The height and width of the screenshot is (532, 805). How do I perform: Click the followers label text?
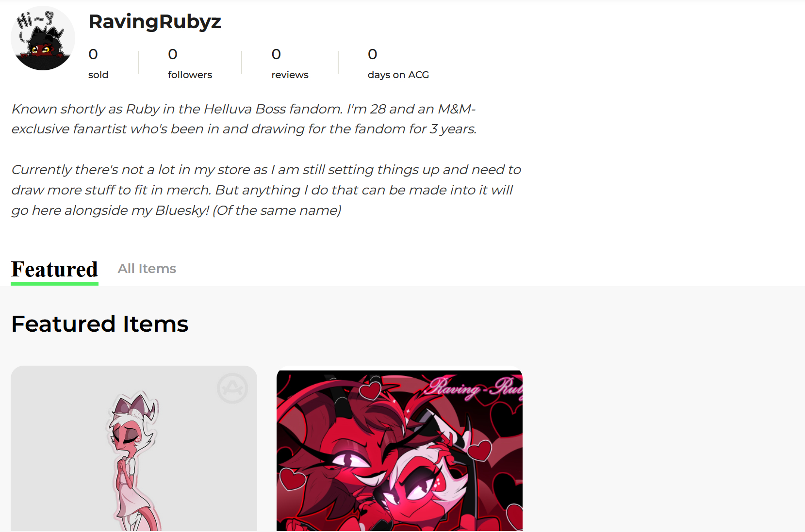190,75
